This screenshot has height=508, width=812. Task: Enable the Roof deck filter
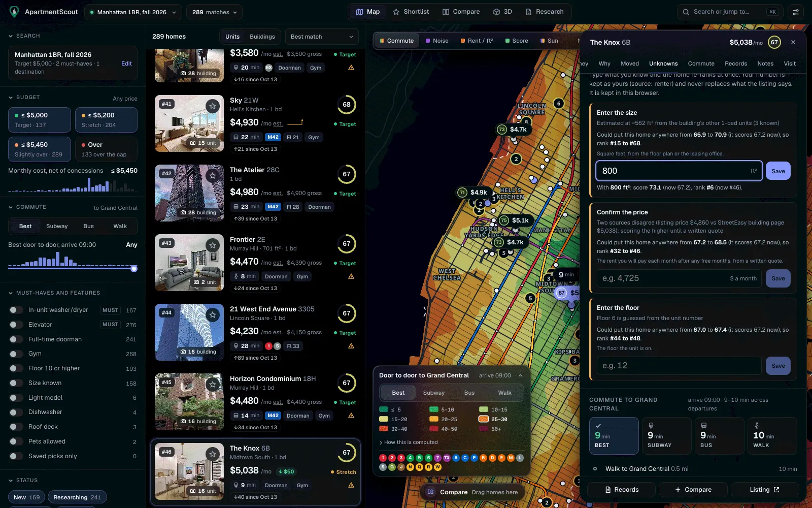[16, 427]
